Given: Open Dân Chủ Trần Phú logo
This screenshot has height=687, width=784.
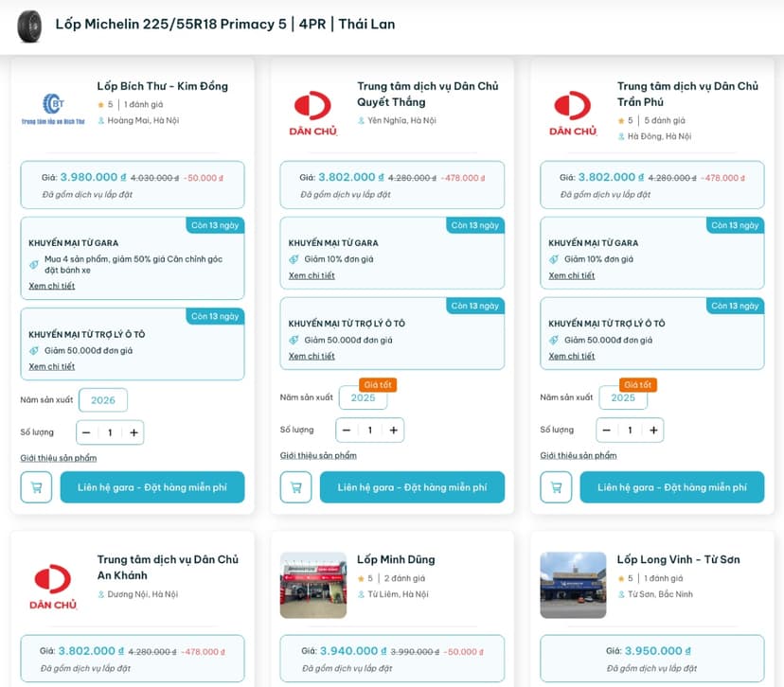Looking at the screenshot, I should [x=573, y=114].
